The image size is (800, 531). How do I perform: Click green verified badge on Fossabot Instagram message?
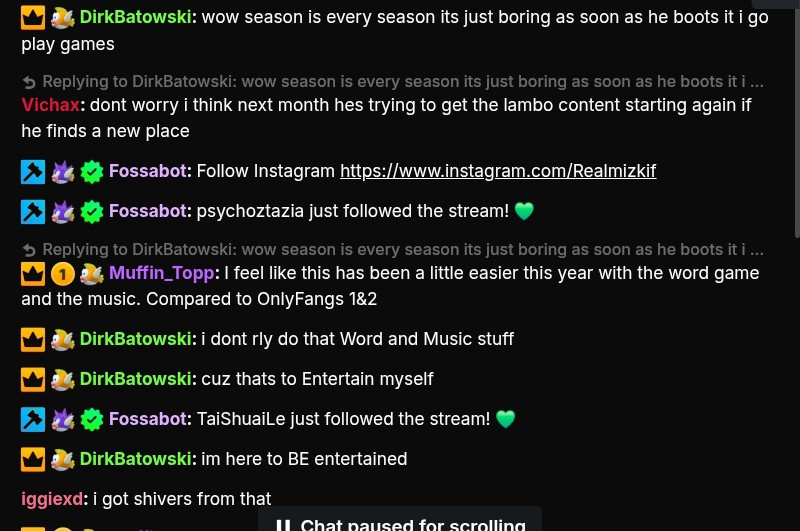[x=92, y=172]
